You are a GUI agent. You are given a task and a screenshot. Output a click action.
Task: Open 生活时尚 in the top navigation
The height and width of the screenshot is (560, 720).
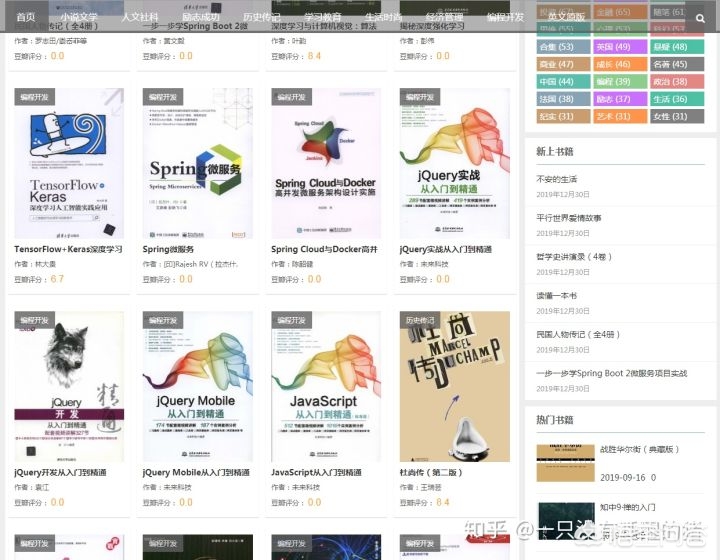click(x=383, y=17)
